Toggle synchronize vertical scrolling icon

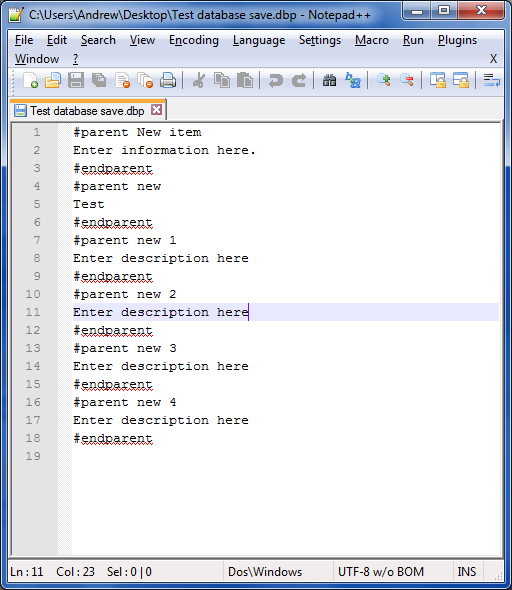tap(438, 80)
